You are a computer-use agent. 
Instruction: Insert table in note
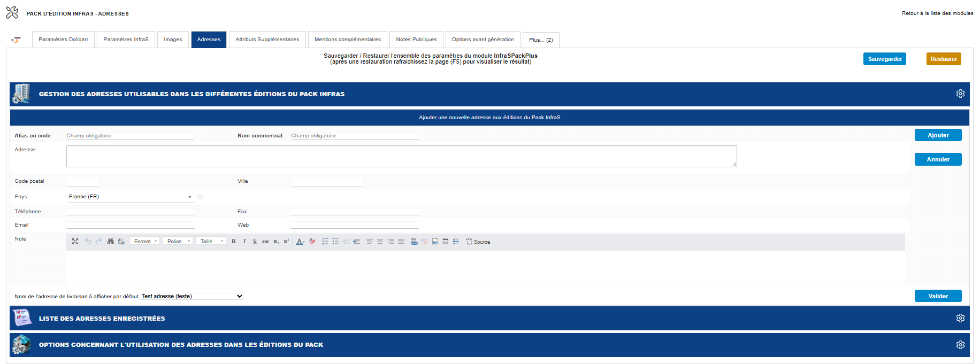(x=446, y=242)
